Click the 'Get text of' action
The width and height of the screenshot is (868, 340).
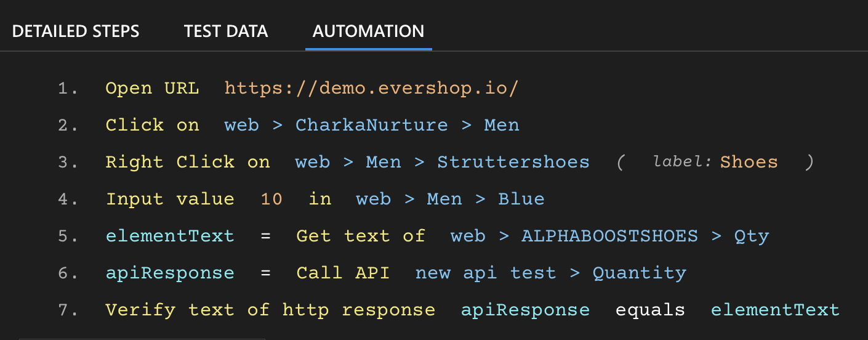(x=361, y=236)
